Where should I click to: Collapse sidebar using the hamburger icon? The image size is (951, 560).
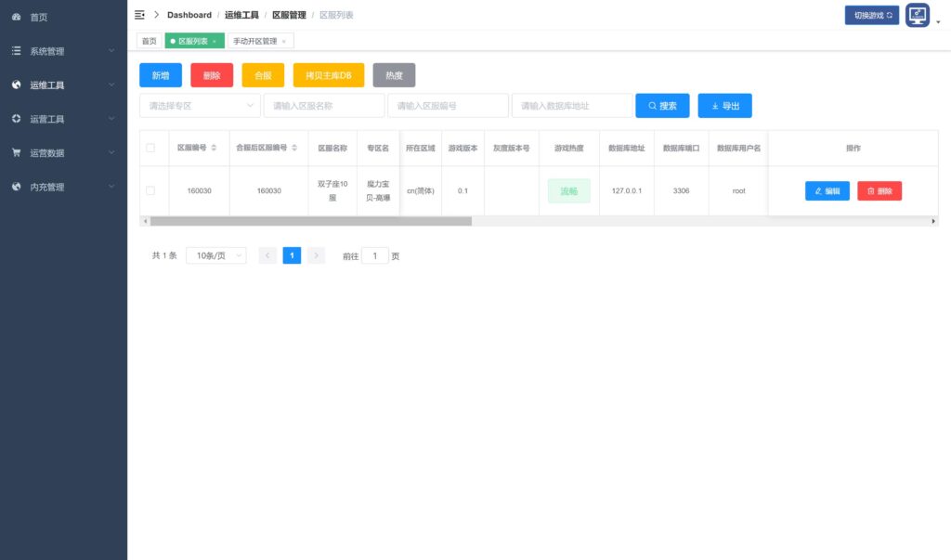click(139, 15)
